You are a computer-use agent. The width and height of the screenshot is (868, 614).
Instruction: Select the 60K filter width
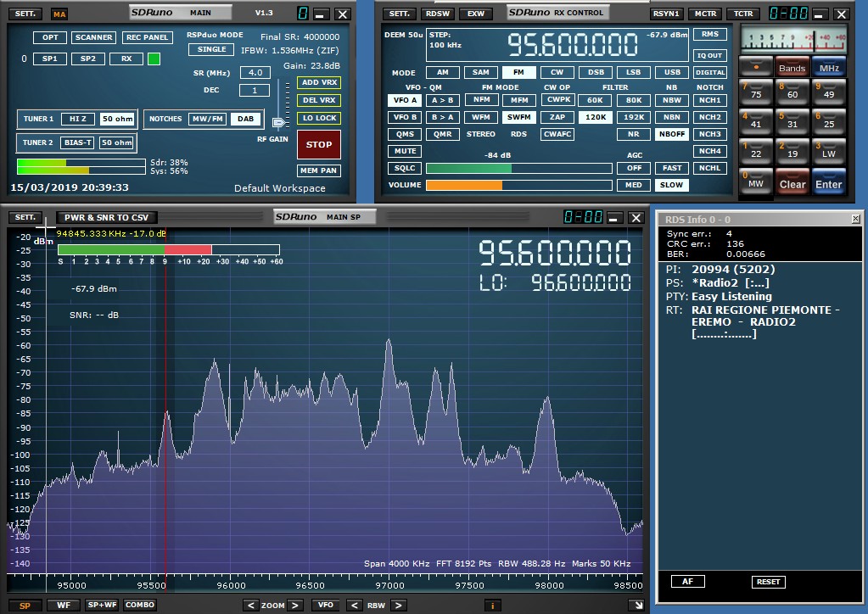595,100
